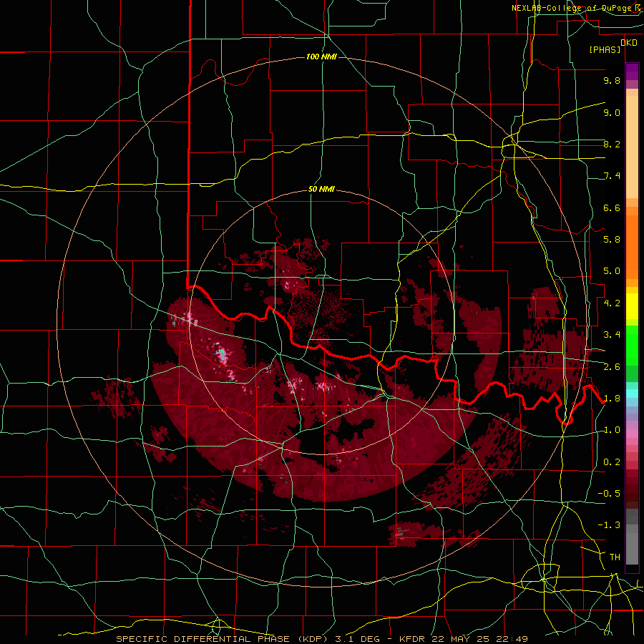Click the 1.0 scale value
This screenshot has width=644, height=644.
[x=612, y=430]
